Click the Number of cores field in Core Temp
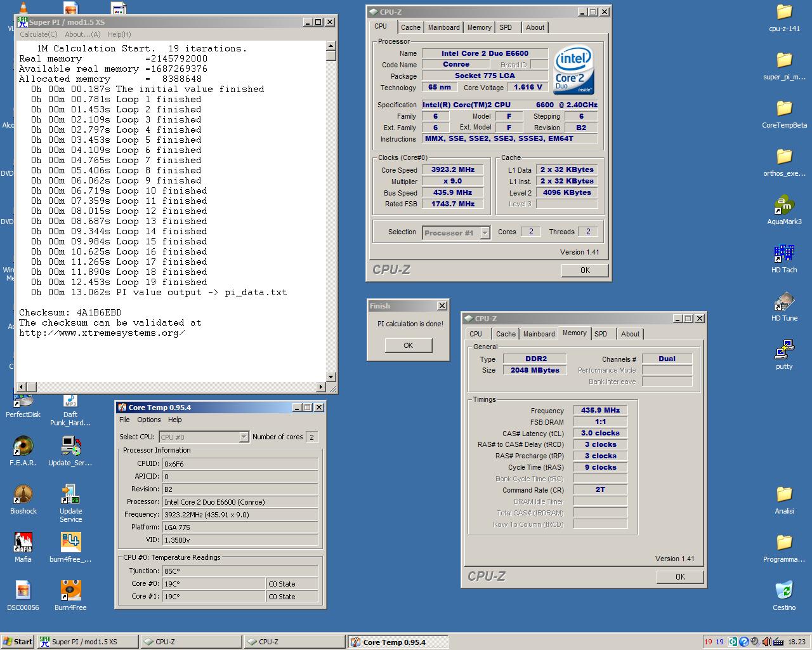The image size is (812, 650). tap(311, 437)
